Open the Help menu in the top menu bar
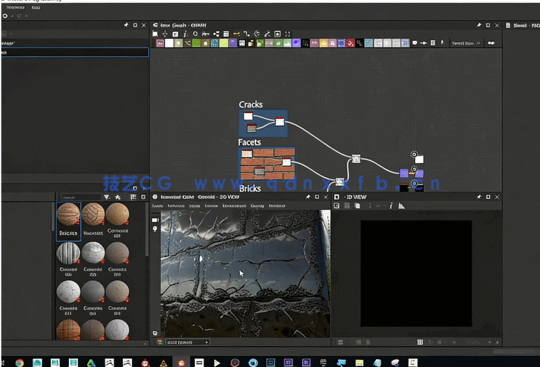Screen dimensions: 540x367 tap(35, 7)
